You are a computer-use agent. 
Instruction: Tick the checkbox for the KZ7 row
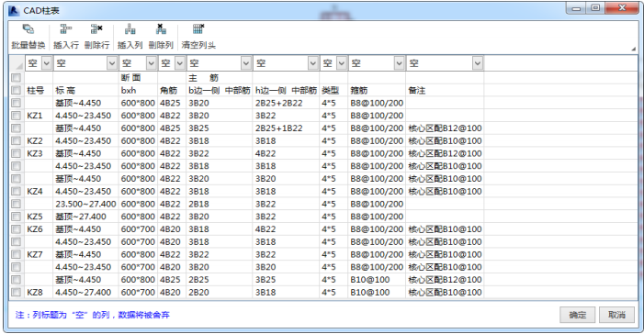16,255
